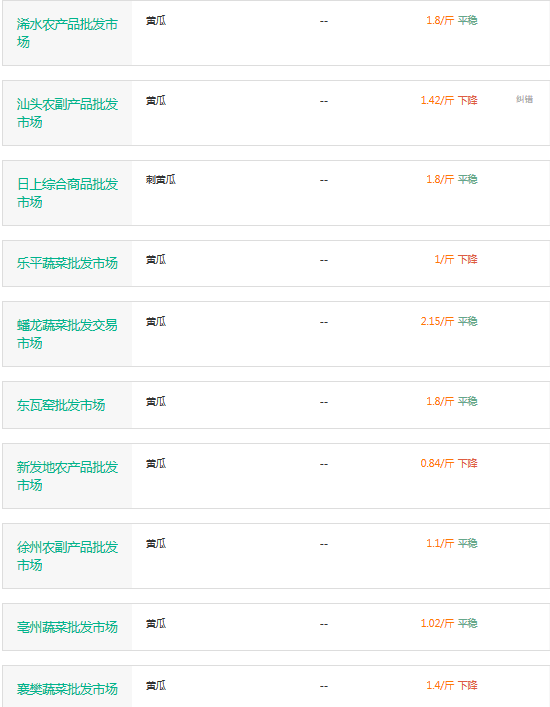The image size is (550, 707).
Task: Open 浠水农产品批发市场 market link
Action: [67, 33]
